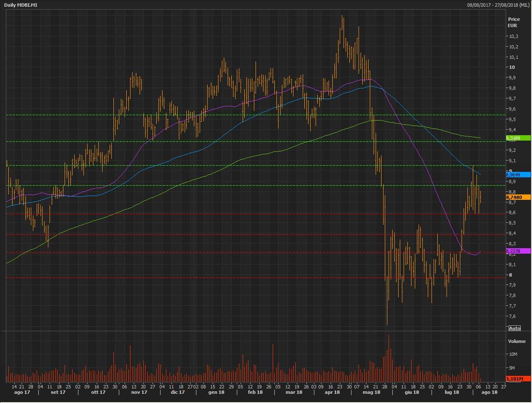Select the 'mar 18' month marker
The height and width of the screenshot is (403, 532).
[x=294, y=392]
